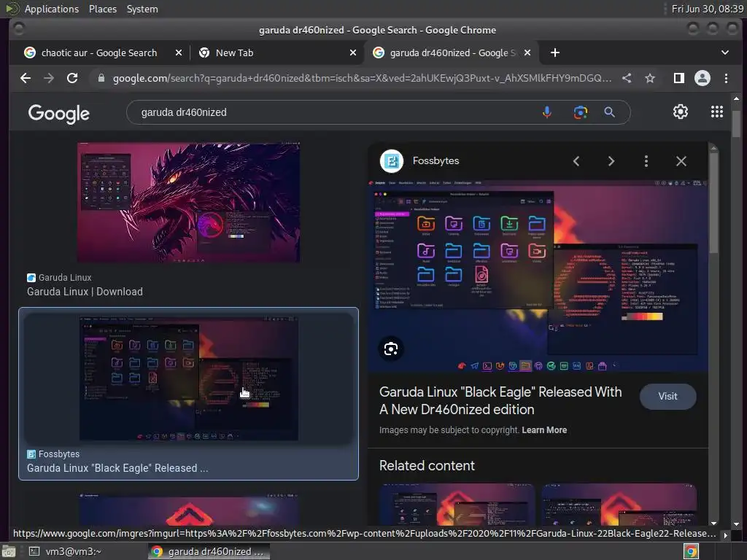The image size is (747, 560).
Task: Search inside image with Lens overlay button
Action: [391, 349]
